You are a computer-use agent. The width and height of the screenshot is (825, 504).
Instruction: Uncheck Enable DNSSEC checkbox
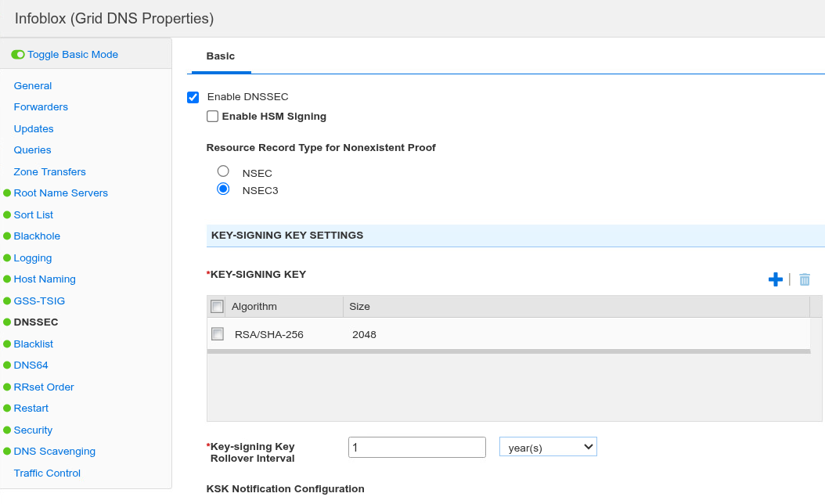(193, 97)
